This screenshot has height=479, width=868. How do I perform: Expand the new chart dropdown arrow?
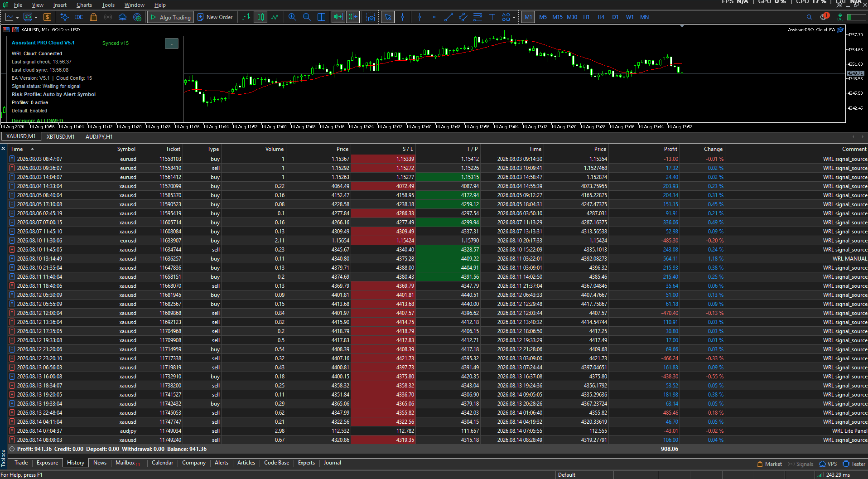[17, 18]
